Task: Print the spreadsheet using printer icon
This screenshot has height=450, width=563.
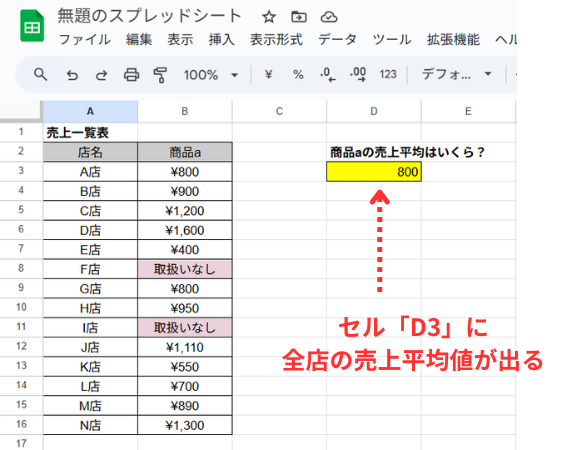Action: coord(131,75)
